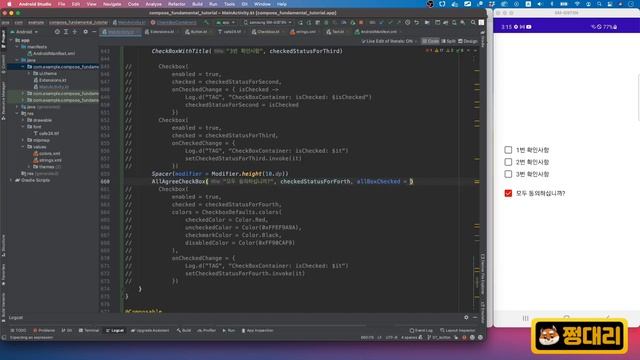
Task: Expand the drawable folder
Action: [23, 120]
